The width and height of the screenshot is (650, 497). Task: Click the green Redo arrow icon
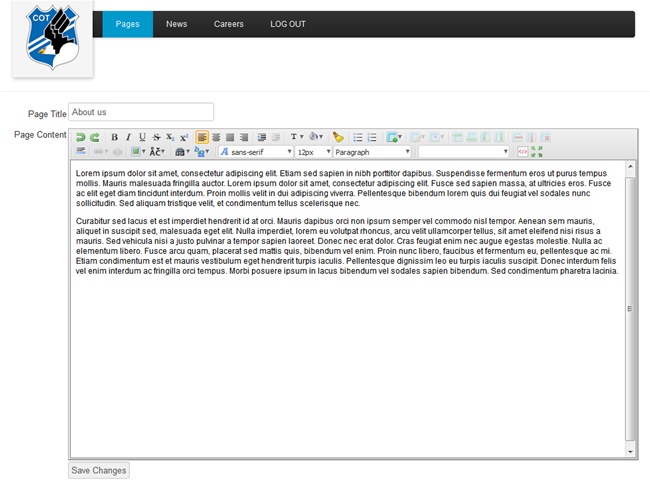tap(95, 137)
